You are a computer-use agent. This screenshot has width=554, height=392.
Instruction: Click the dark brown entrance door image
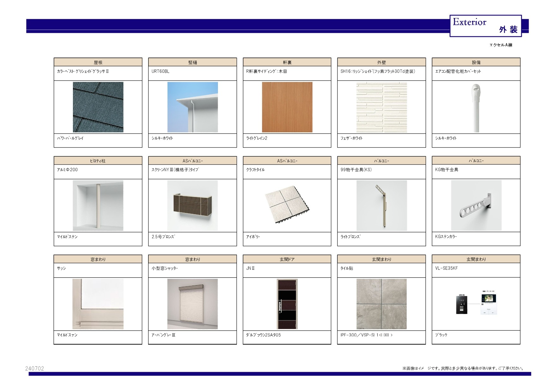(x=287, y=304)
